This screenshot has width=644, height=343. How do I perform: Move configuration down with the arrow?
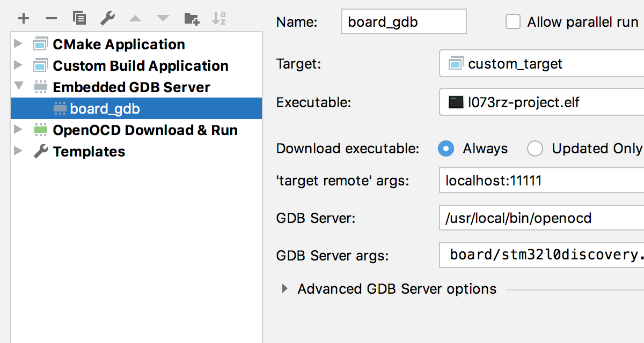(163, 19)
